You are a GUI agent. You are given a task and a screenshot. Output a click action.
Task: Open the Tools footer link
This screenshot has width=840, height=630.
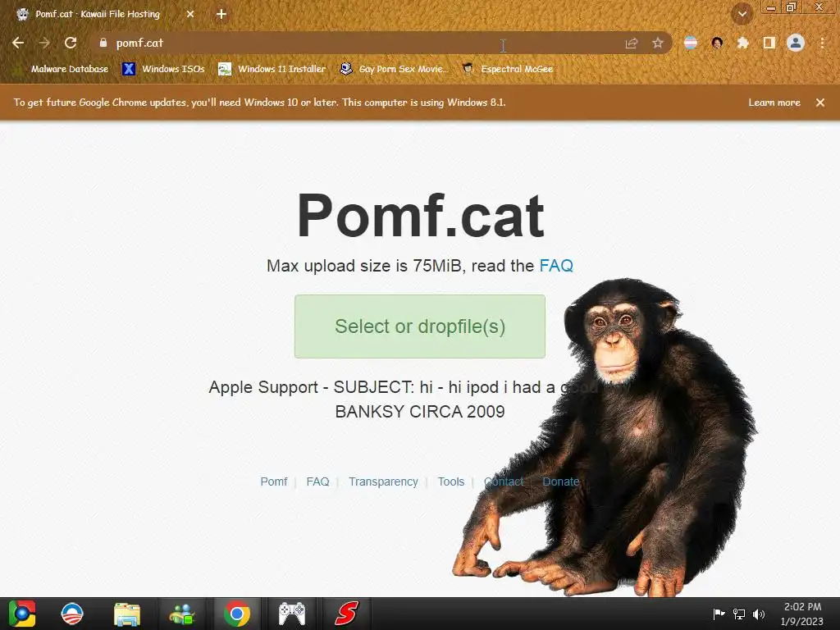(451, 482)
